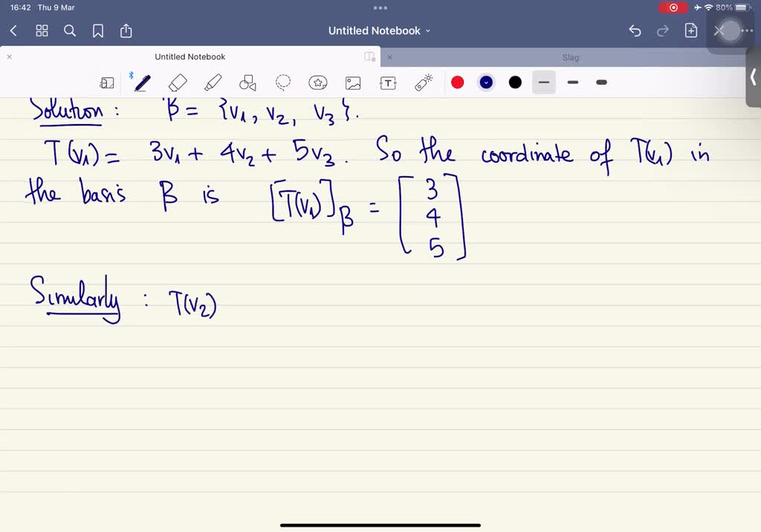Open the Shapes tool
761x532 pixels.
pyautogui.click(x=247, y=82)
